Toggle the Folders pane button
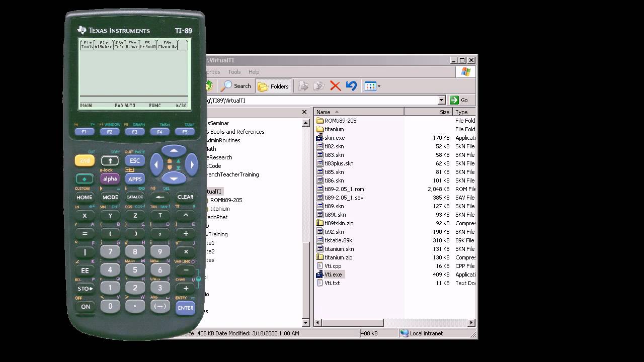This screenshot has height=362, width=644. click(273, 86)
